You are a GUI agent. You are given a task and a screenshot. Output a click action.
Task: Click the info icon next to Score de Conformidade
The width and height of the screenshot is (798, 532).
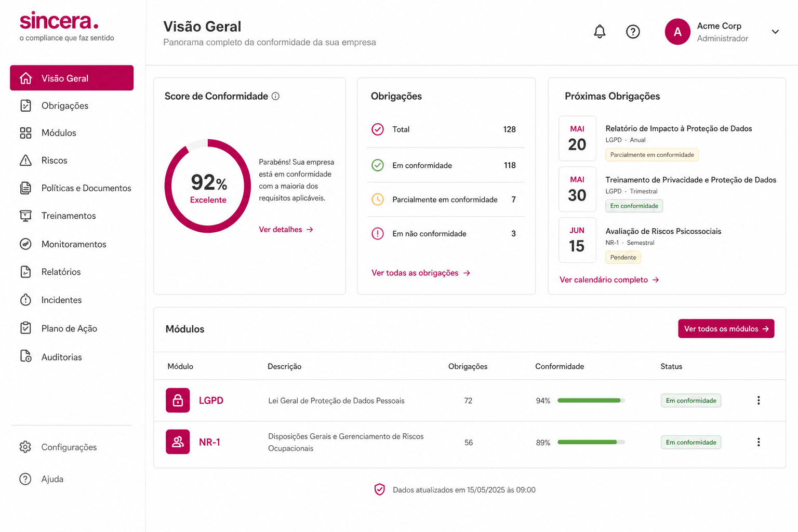coord(276,96)
